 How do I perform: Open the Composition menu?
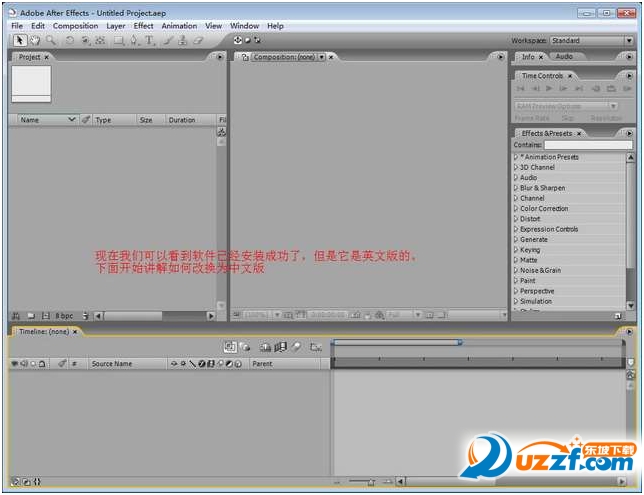click(x=75, y=26)
